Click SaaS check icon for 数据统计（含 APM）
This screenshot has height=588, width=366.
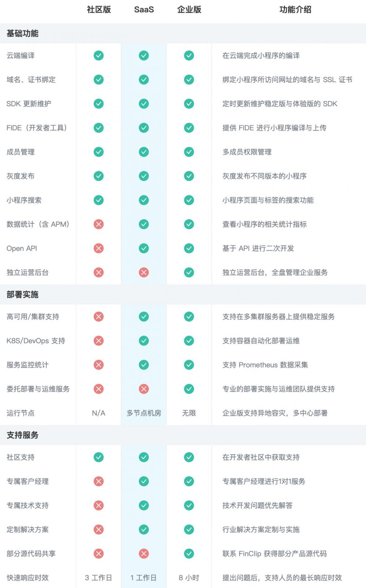pyautogui.click(x=144, y=224)
